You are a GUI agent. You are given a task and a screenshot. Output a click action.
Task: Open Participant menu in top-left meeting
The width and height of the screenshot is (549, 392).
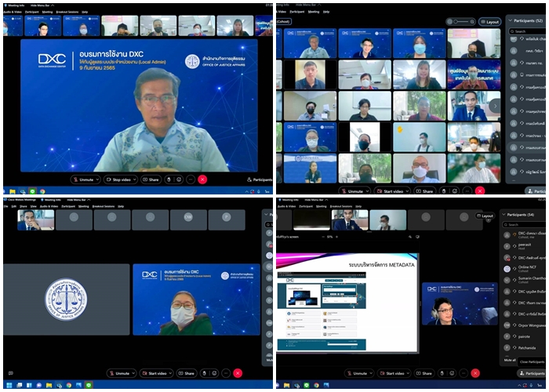pyautogui.click(x=32, y=12)
